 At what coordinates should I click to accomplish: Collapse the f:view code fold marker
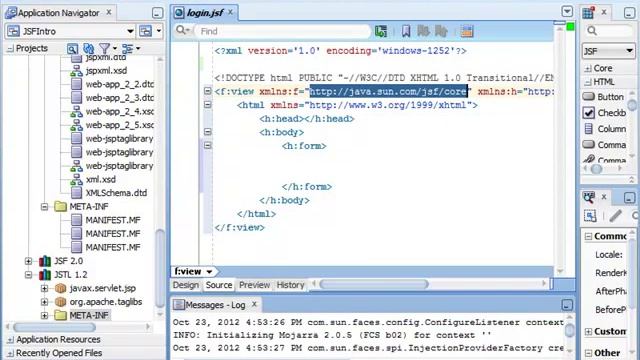pos(208,91)
